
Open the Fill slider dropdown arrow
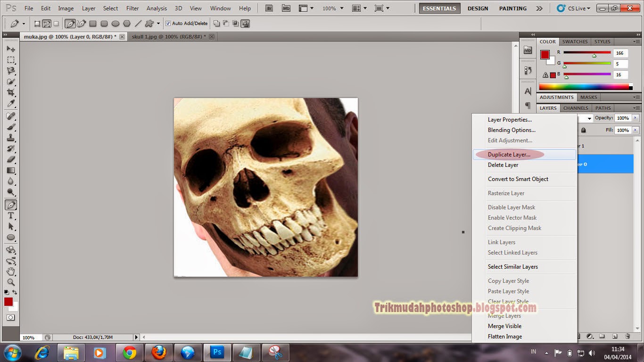(636, 130)
